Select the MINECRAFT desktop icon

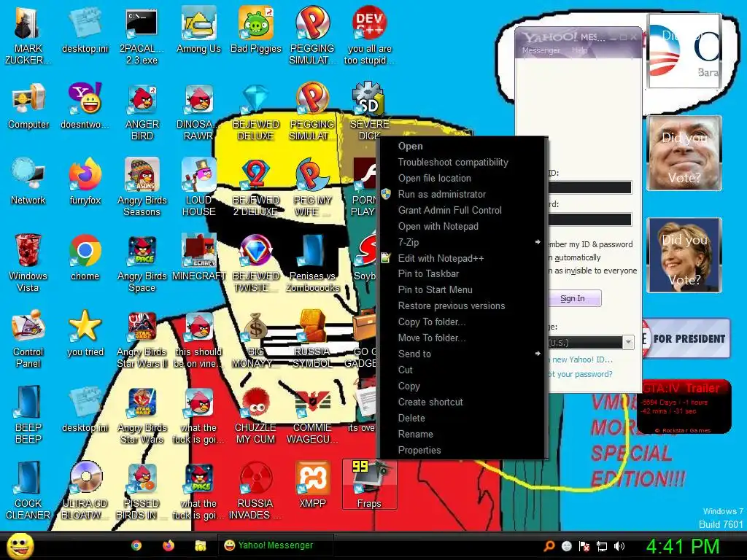click(x=198, y=257)
